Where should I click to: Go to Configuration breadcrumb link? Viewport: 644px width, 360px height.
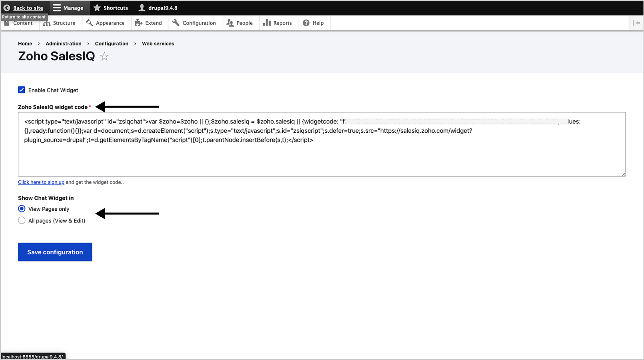tap(112, 44)
